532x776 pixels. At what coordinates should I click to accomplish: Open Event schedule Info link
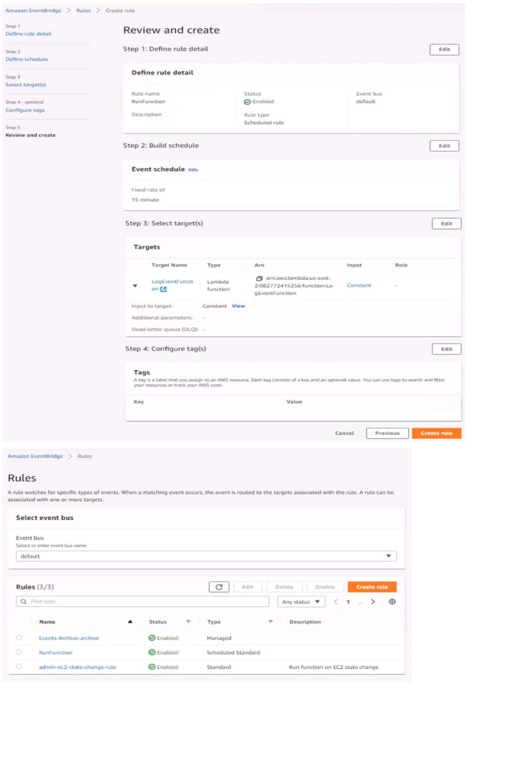click(193, 170)
